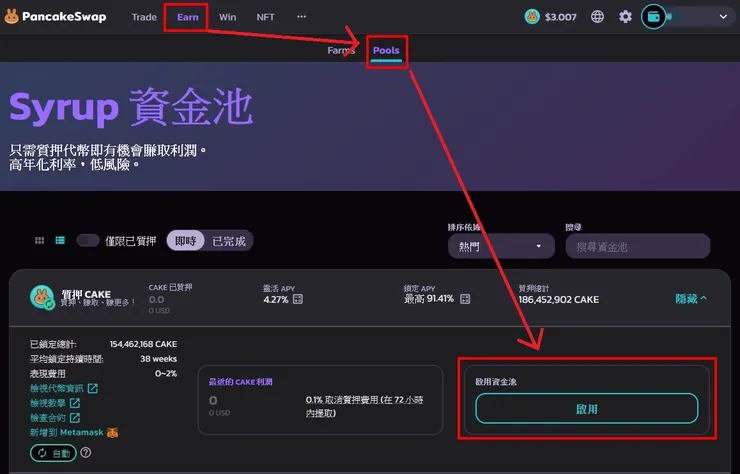Click the 186,452,902 CAKE total staked value
The width and height of the screenshot is (740, 474).
[559, 299]
